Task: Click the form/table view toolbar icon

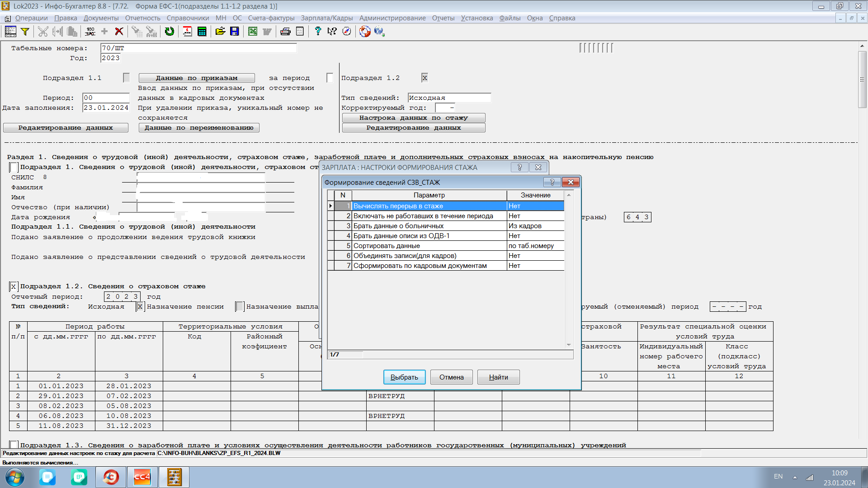Action: 10,31
